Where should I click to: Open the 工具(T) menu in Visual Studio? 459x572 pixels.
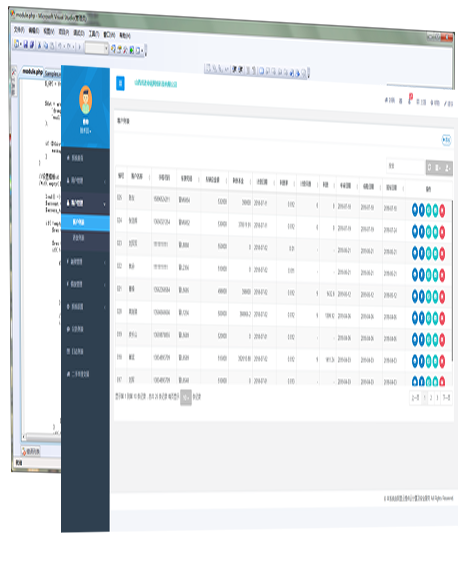(94, 34)
